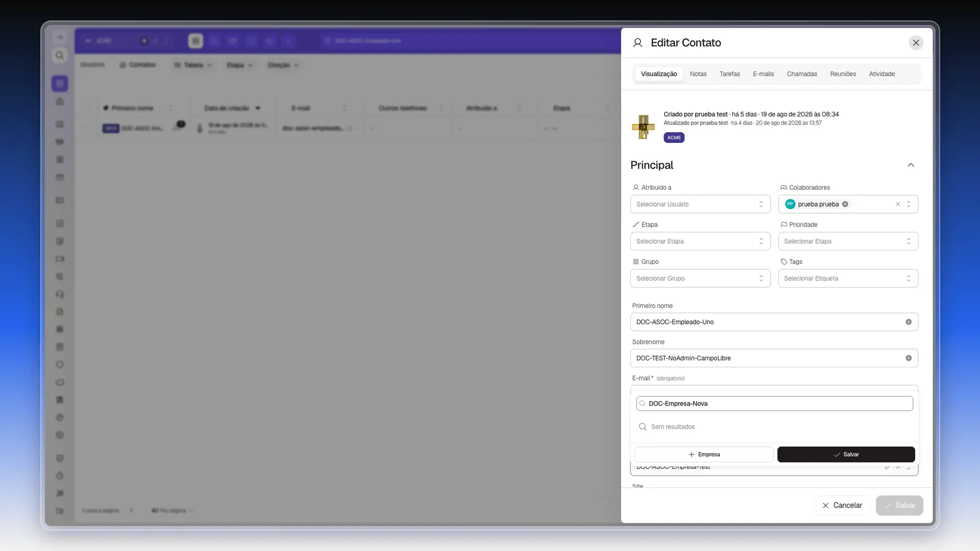
Task: Select the Visualização tab
Action: coord(659,74)
